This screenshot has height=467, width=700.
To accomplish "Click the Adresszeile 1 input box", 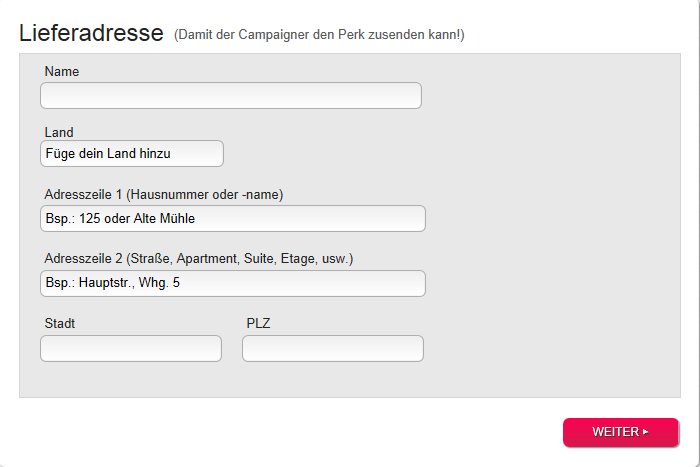I will [x=232, y=218].
